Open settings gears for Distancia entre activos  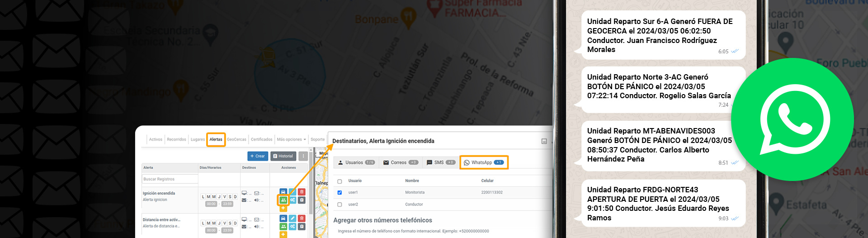[292, 226]
